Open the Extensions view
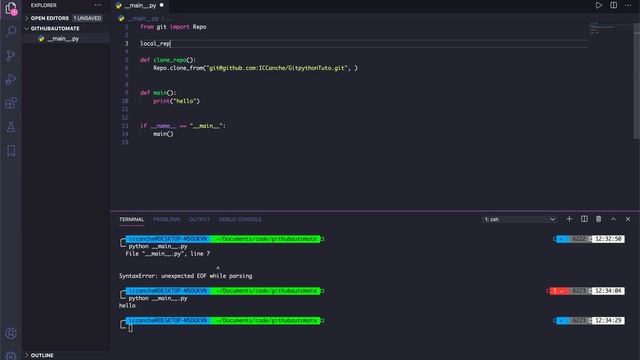Image resolution: width=640 pixels, height=360 pixels. click(11, 103)
